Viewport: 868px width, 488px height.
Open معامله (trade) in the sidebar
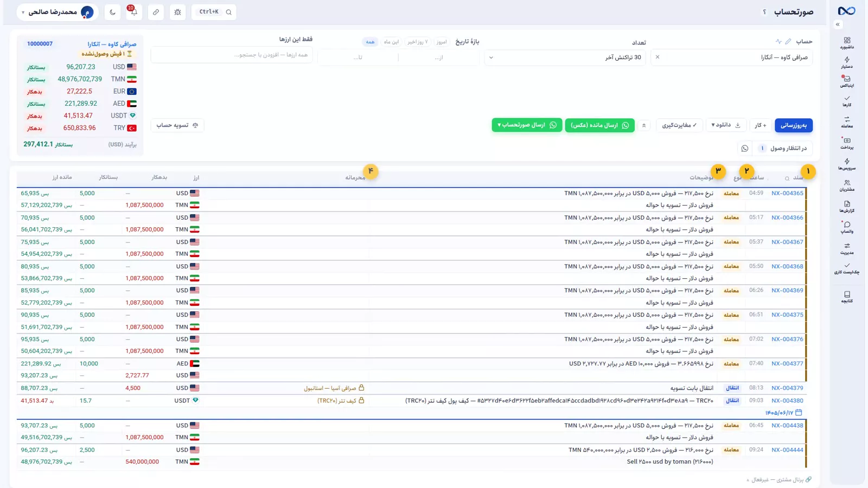(847, 122)
